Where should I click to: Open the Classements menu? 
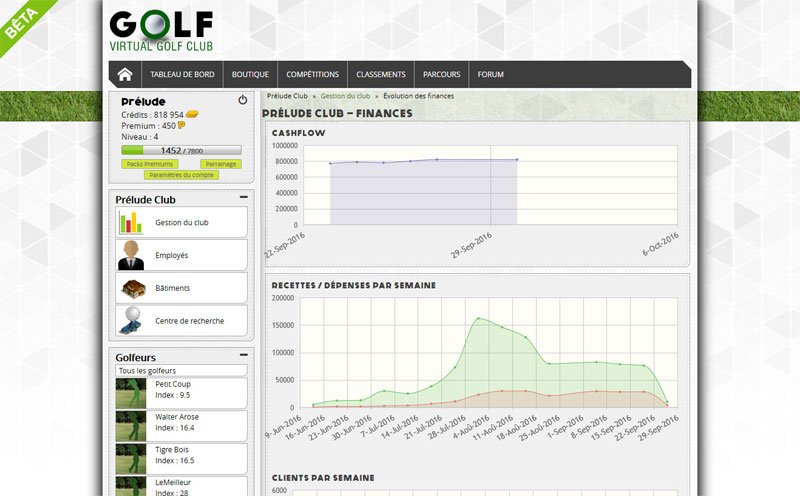click(381, 75)
